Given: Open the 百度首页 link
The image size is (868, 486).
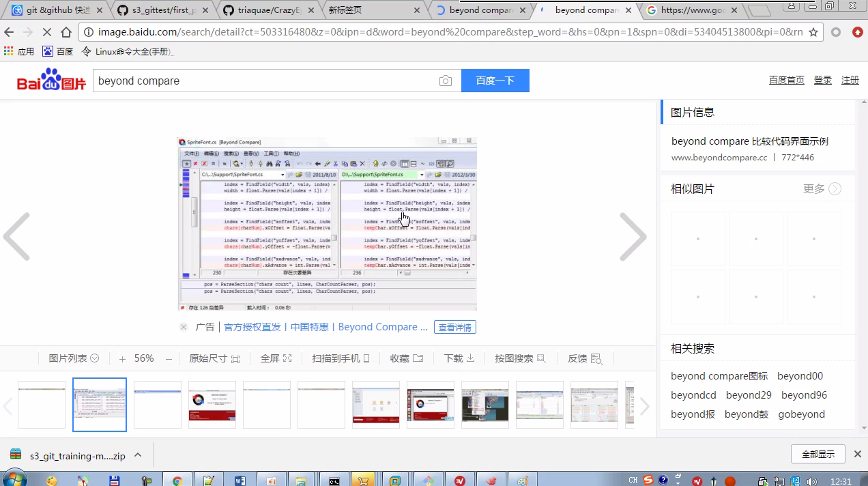Looking at the screenshot, I should point(787,80).
